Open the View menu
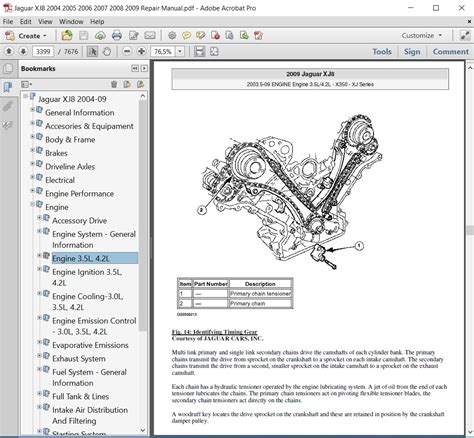This screenshot has height=438, width=474. click(x=45, y=22)
